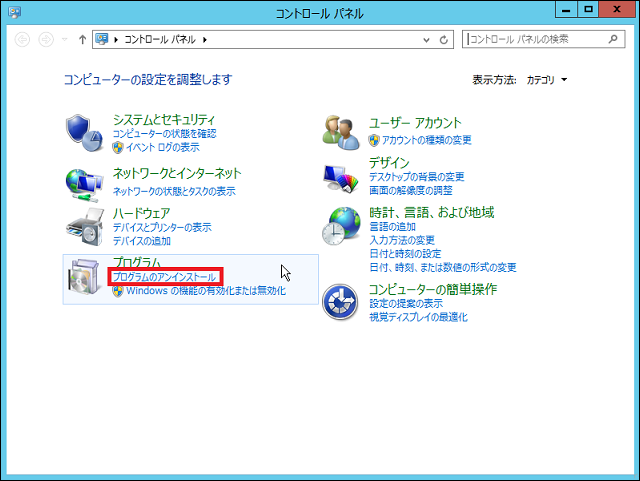Expand the address bar history dropdown
The height and width of the screenshot is (481, 640).
pyautogui.click(x=427, y=40)
